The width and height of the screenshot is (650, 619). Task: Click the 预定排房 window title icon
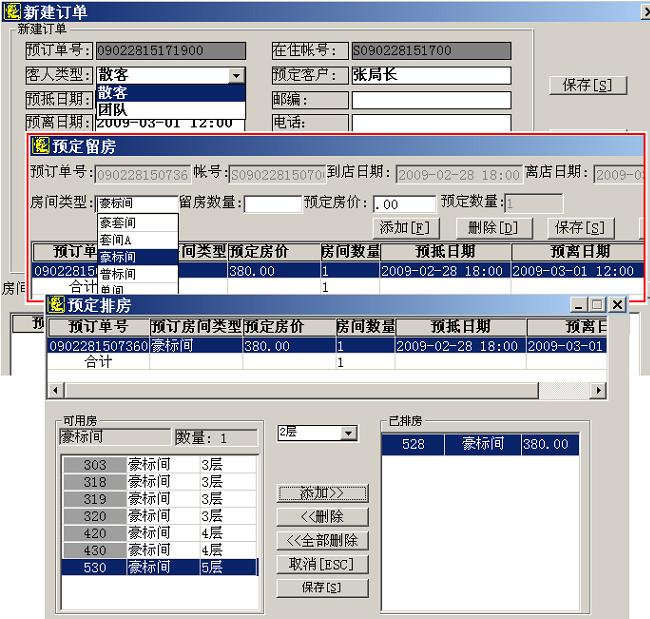click(x=57, y=304)
